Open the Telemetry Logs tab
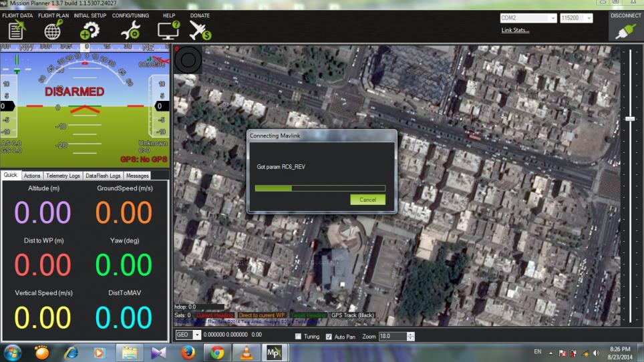644x362 pixels. pyautogui.click(x=63, y=176)
